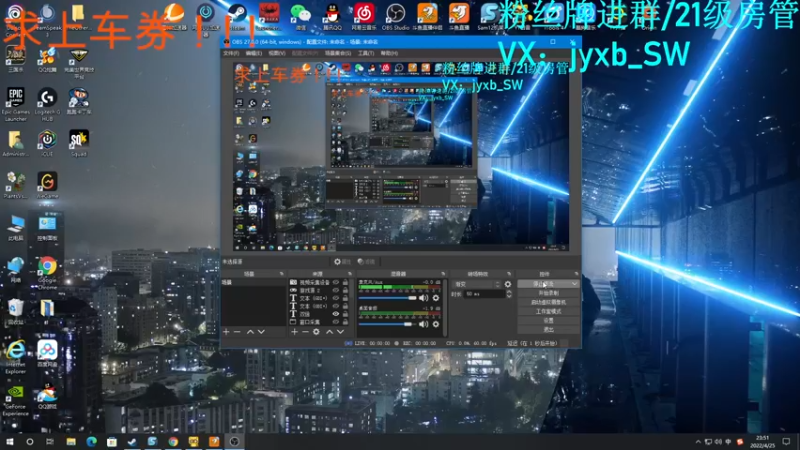Toggle visibility of 窗口采集 source

click(336, 322)
